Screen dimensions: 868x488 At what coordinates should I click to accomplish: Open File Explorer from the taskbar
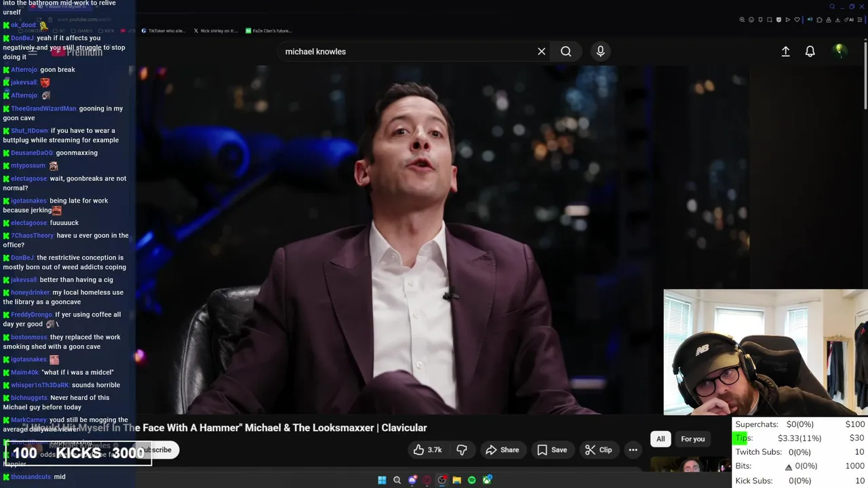tap(457, 480)
